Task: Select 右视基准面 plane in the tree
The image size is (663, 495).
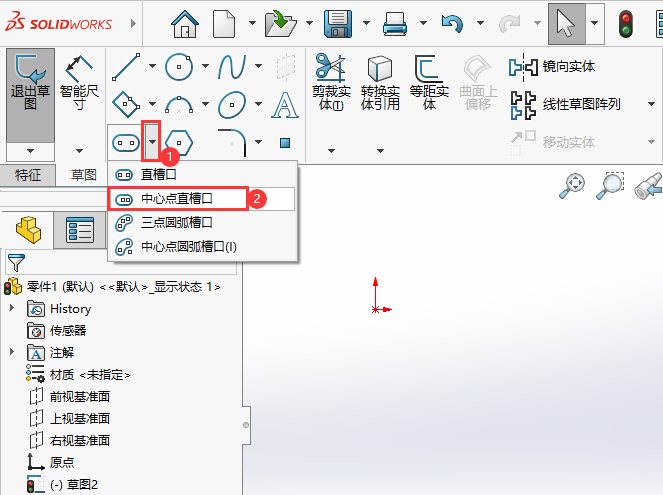Action: coord(79,440)
